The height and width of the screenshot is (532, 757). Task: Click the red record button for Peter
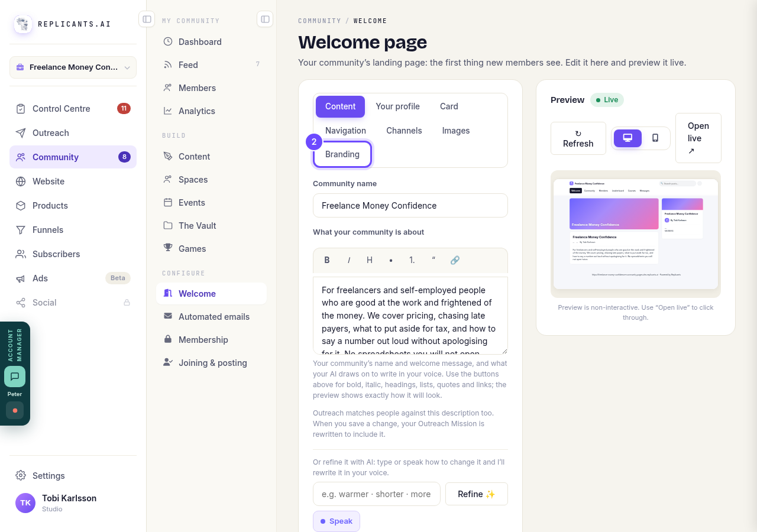pos(15,410)
